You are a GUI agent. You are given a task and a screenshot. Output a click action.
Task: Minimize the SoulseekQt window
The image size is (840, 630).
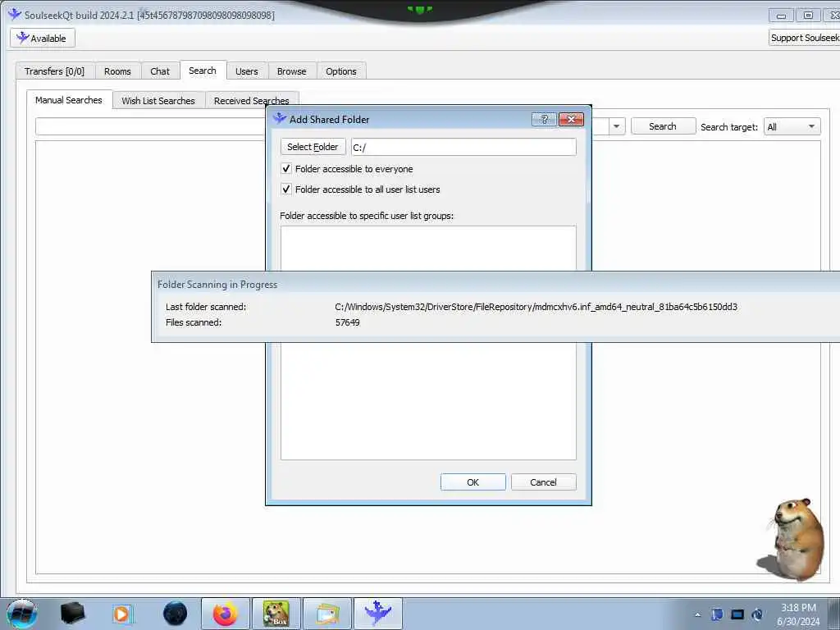click(781, 16)
